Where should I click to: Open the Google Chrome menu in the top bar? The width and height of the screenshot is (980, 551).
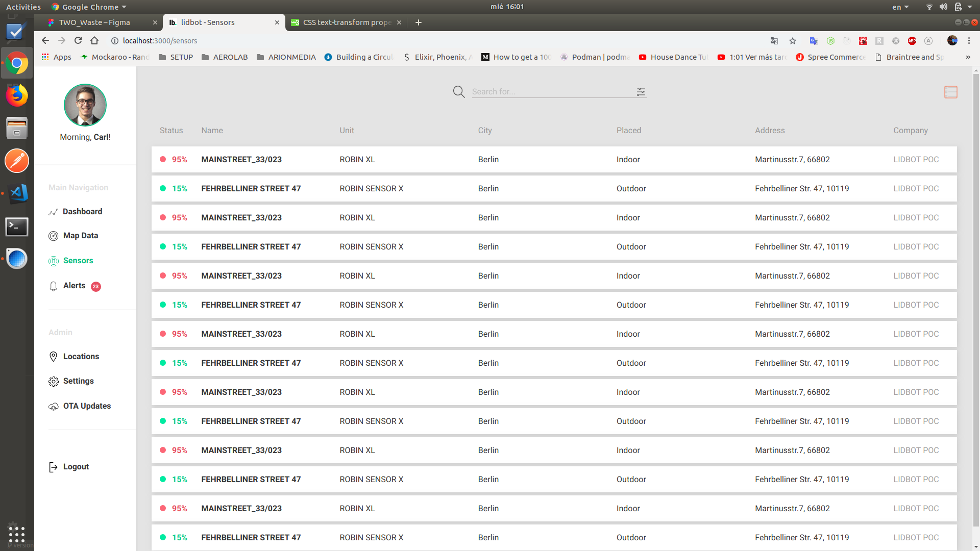pos(88,7)
